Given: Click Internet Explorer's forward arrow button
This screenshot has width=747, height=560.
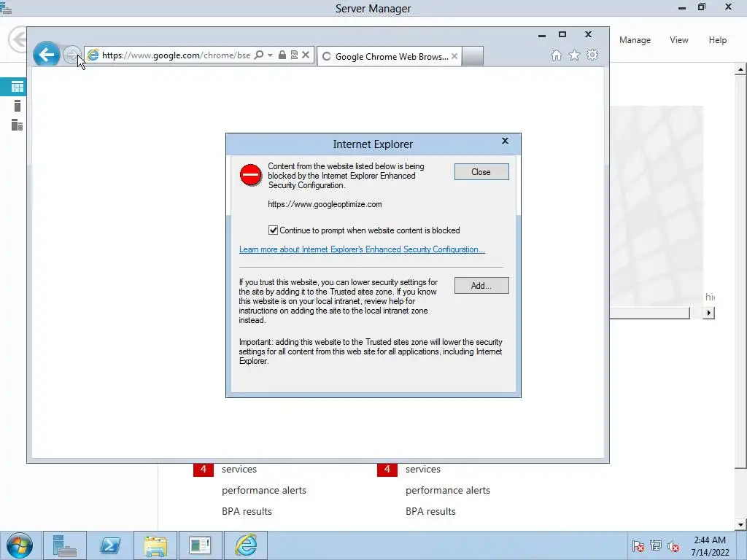Looking at the screenshot, I should pos(72,55).
